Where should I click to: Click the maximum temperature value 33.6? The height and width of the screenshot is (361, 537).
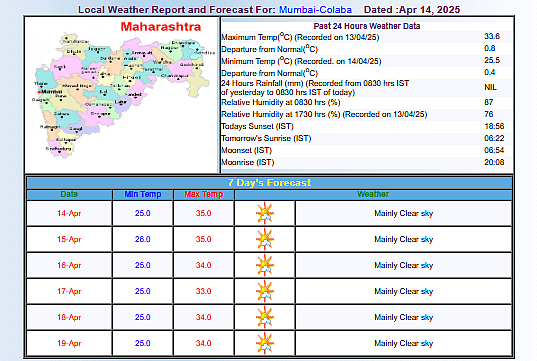pyautogui.click(x=492, y=36)
